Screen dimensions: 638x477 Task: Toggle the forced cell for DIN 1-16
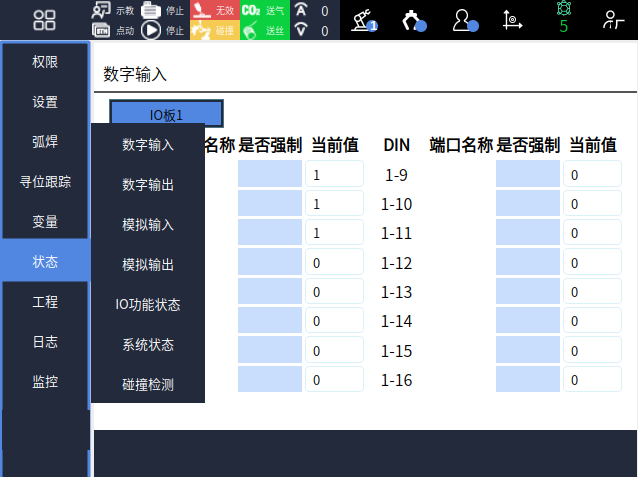[x=527, y=380]
